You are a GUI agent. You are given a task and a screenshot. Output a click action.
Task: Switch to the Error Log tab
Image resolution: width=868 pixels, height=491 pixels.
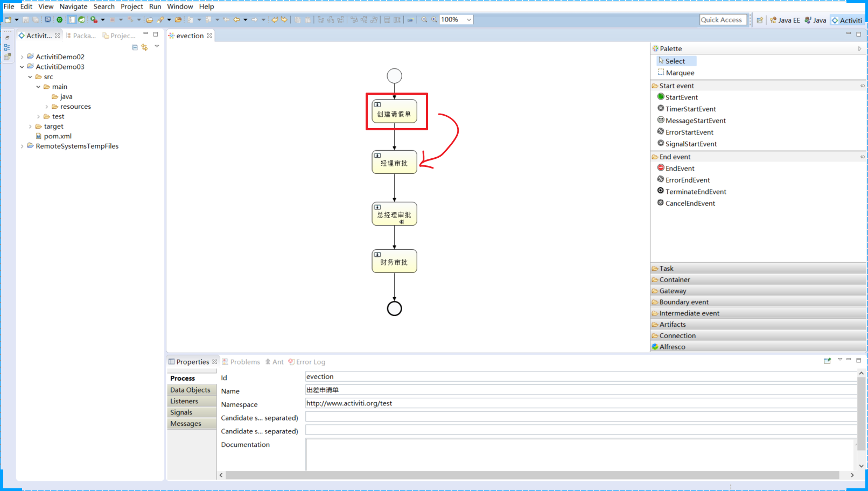pyautogui.click(x=306, y=362)
